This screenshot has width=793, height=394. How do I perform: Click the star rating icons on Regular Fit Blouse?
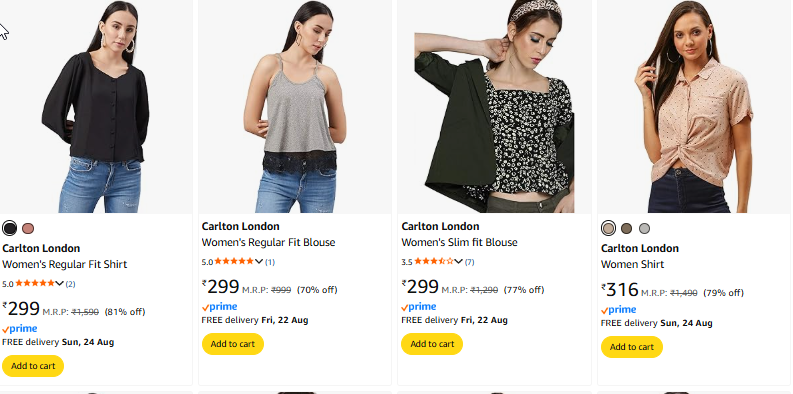(234, 261)
